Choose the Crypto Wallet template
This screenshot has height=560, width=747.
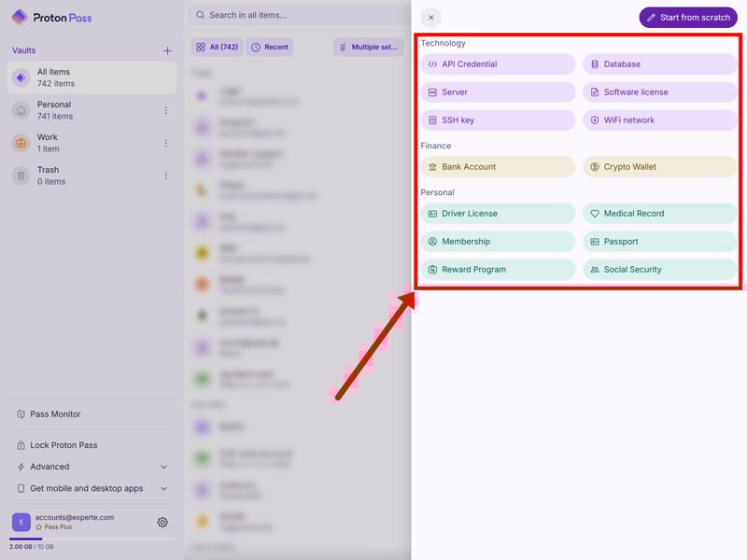click(659, 167)
